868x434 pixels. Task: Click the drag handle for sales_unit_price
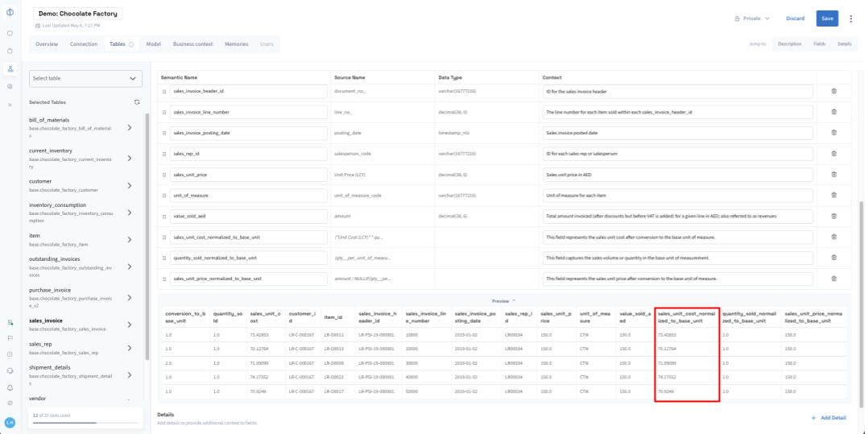(165, 175)
